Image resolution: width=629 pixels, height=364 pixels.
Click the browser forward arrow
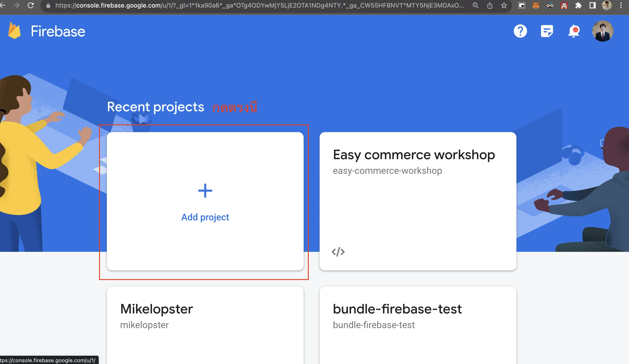[16, 5]
